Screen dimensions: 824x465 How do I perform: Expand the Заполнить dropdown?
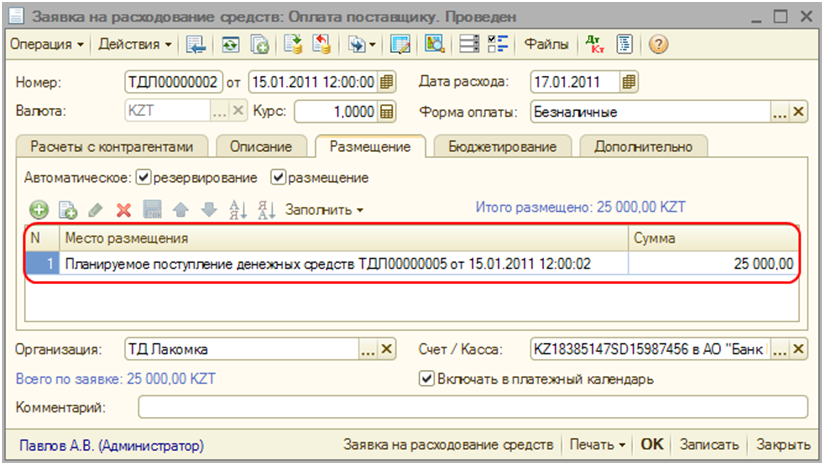pyautogui.click(x=324, y=210)
